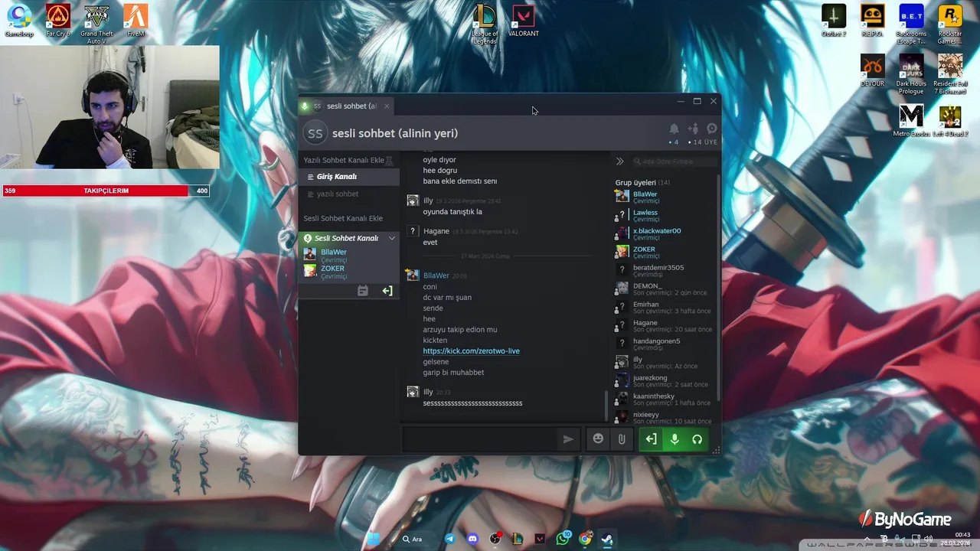
Task: Open the kick.com/zerotwo-live link
Action: 471,351
